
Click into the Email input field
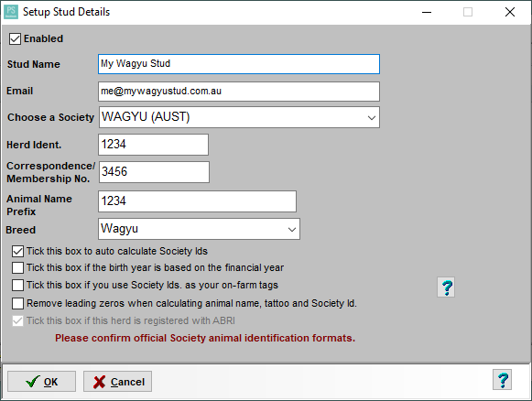[x=239, y=92]
